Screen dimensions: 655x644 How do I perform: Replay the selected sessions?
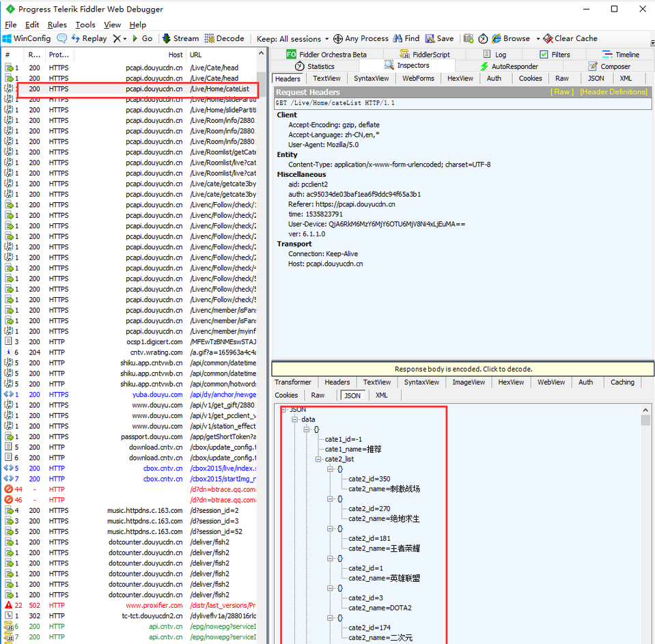click(89, 38)
